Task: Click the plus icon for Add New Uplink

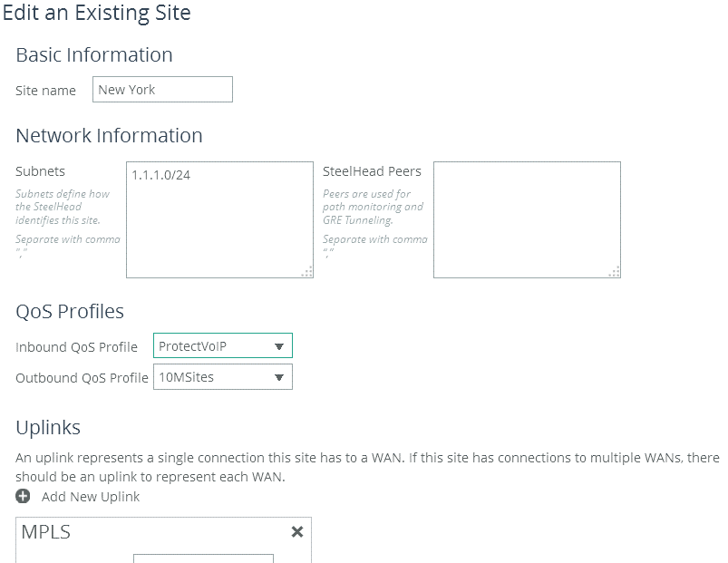Action: 24,497
